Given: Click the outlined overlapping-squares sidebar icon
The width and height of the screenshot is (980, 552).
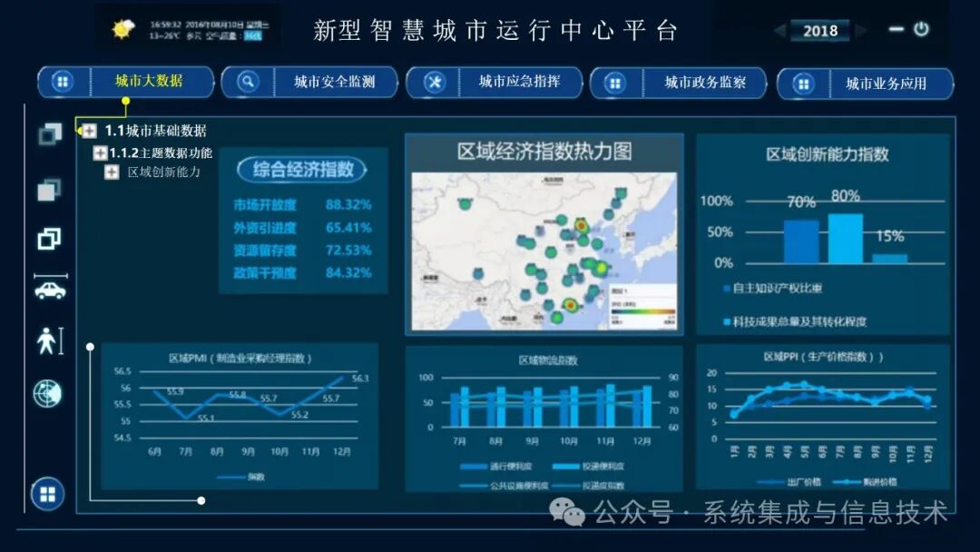Looking at the screenshot, I should click(49, 239).
